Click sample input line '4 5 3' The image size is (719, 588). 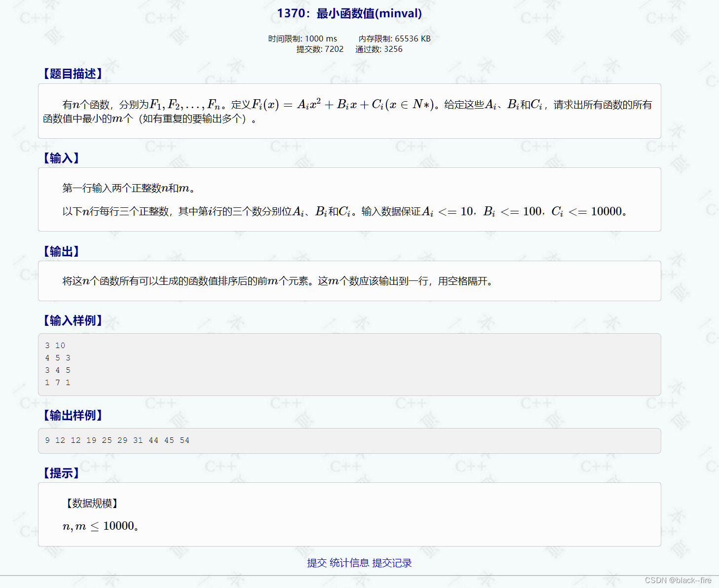[x=58, y=358]
